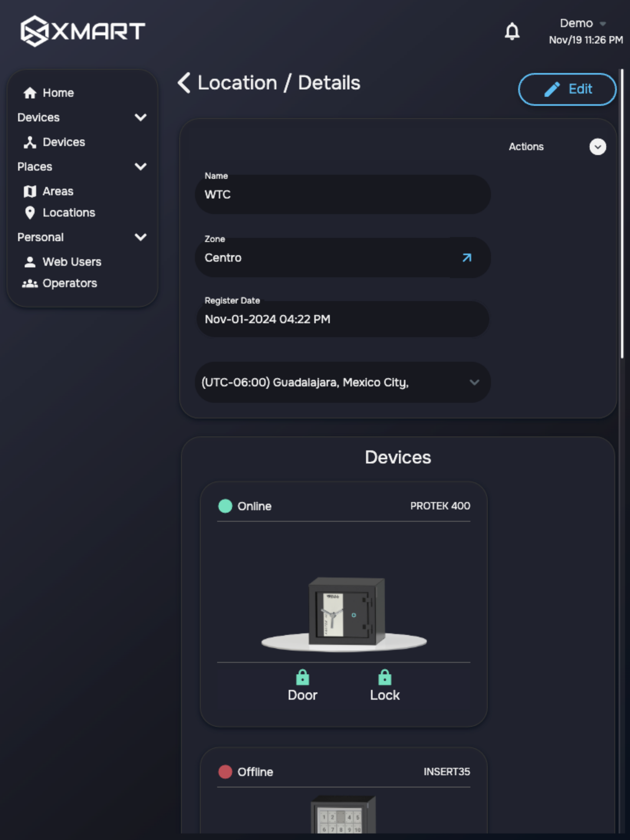Go to Home in sidebar

(58, 93)
